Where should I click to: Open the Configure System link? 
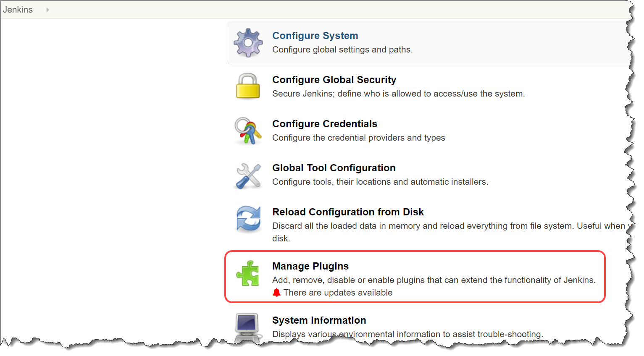(x=315, y=36)
